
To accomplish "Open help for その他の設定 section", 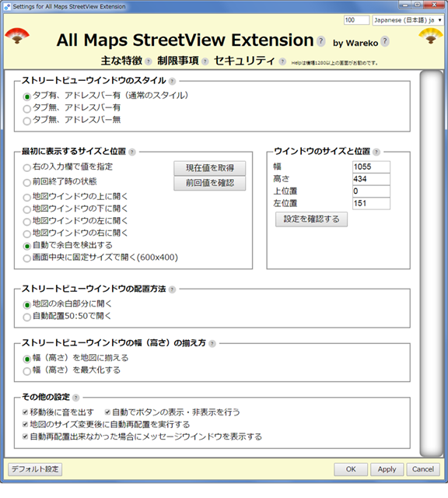I will coord(75,398).
